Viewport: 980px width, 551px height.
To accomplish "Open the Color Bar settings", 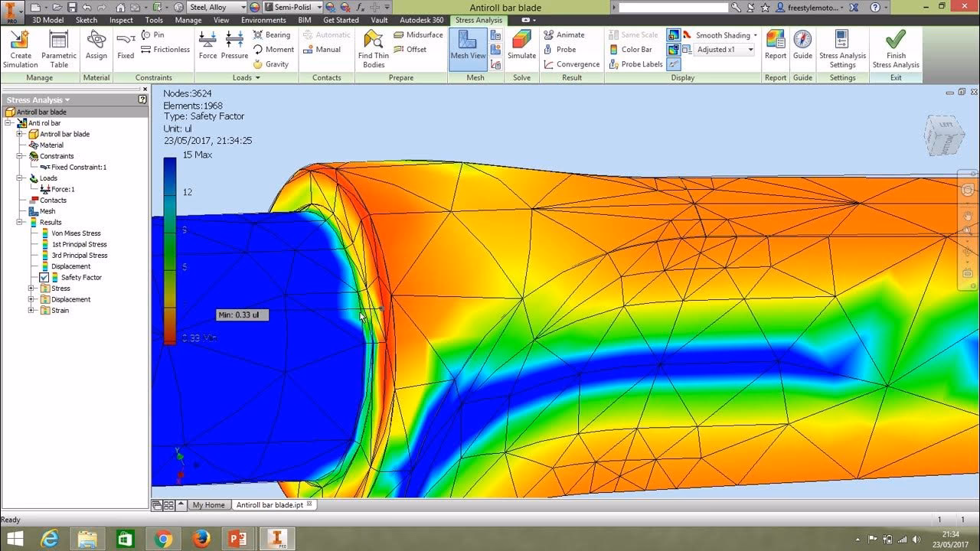I will pyautogui.click(x=631, y=49).
